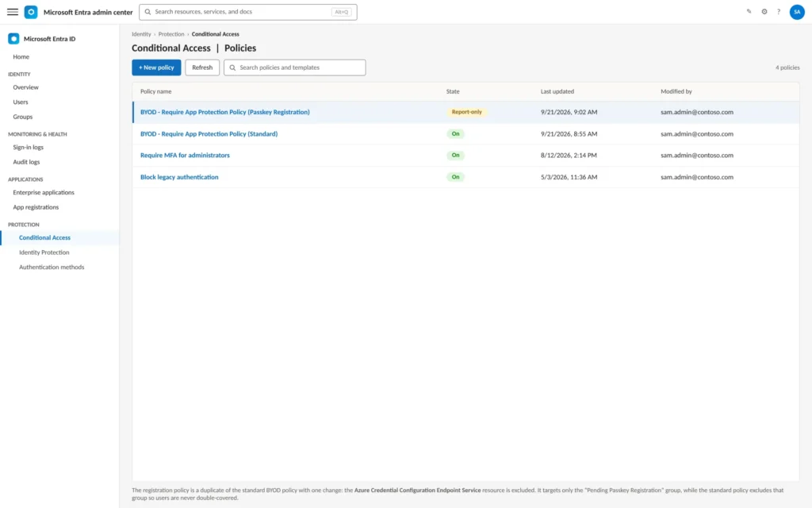Click the magnifier icon in policies search
The image size is (812, 508).
coord(232,67)
